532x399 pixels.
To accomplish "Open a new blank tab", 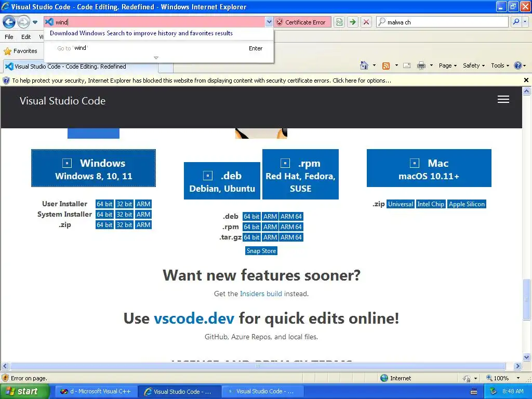I will pyautogui.click(x=166, y=67).
